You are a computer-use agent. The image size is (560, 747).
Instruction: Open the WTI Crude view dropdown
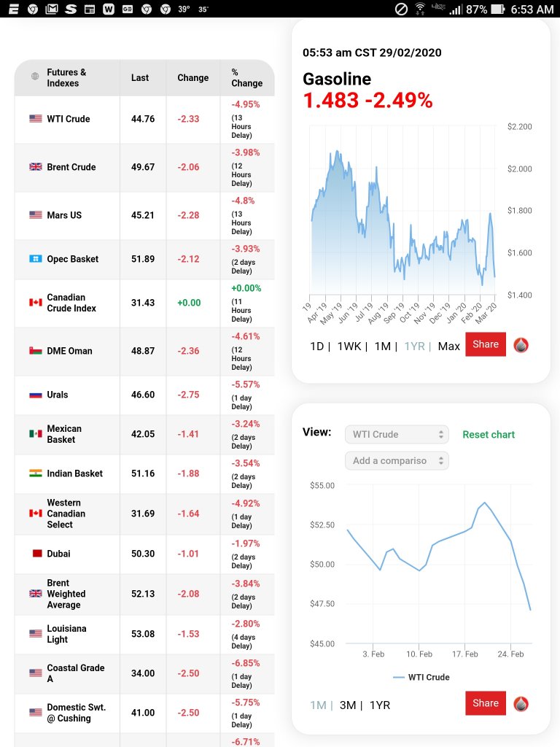(397, 434)
